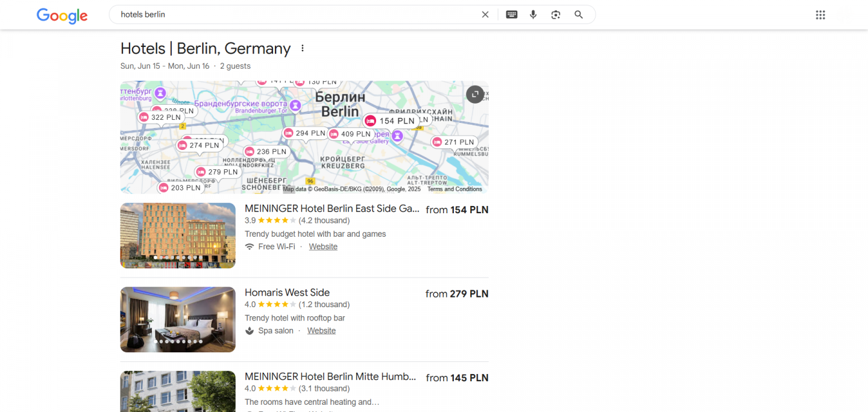Visit Website link for Homaris West Side
The height and width of the screenshot is (412, 868).
321,331
